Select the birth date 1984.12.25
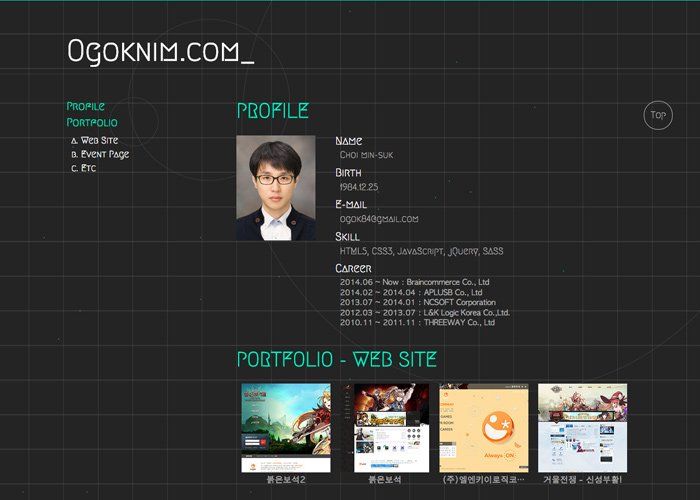 pos(359,187)
